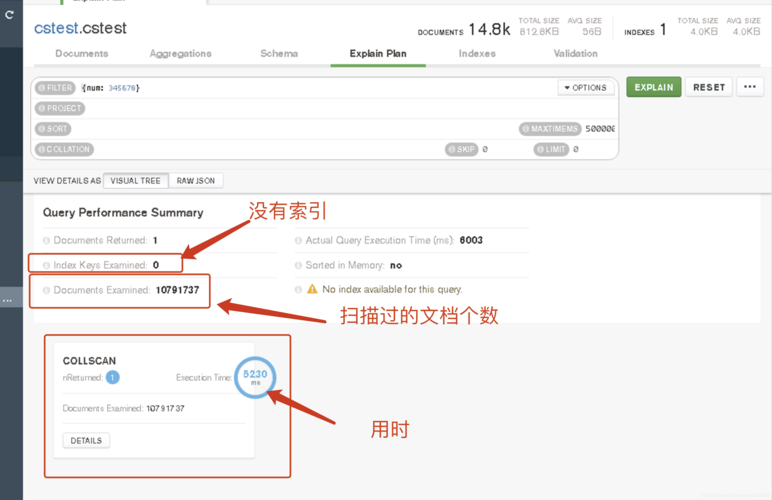Click the SKIP label info icon
This screenshot has width=772, height=500.
point(452,149)
